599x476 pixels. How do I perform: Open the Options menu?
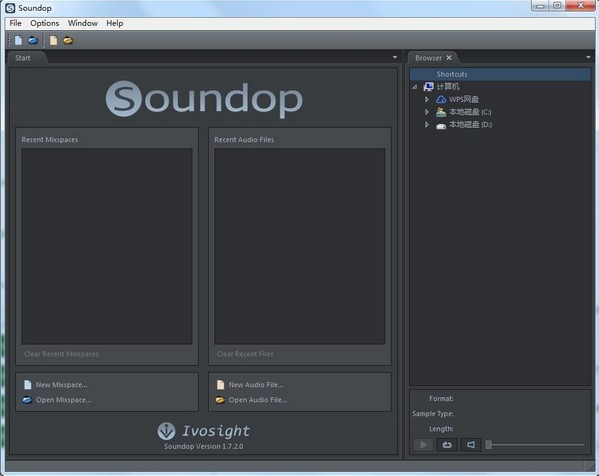pos(45,23)
